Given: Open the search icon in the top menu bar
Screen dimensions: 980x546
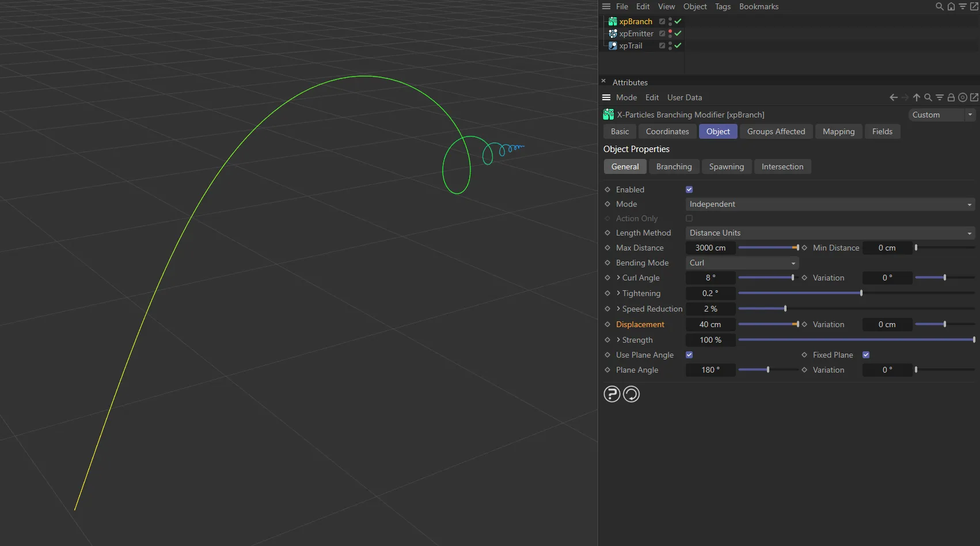Looking at the screenshot, I should pyautogui.click(x=939, y=6).
